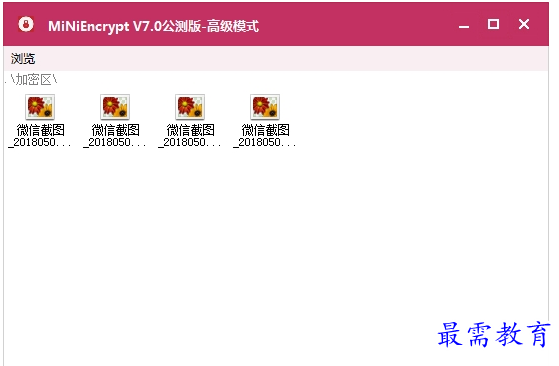Click the .\加密区\ path text
The image size is (559, 366).
pyautogui.click(x=31, y=80)
